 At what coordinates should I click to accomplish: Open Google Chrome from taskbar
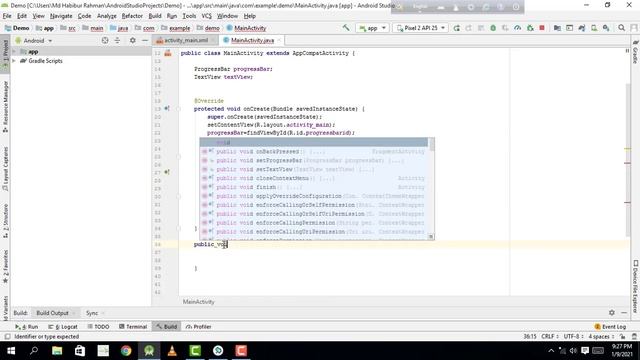tap(126, 351)
